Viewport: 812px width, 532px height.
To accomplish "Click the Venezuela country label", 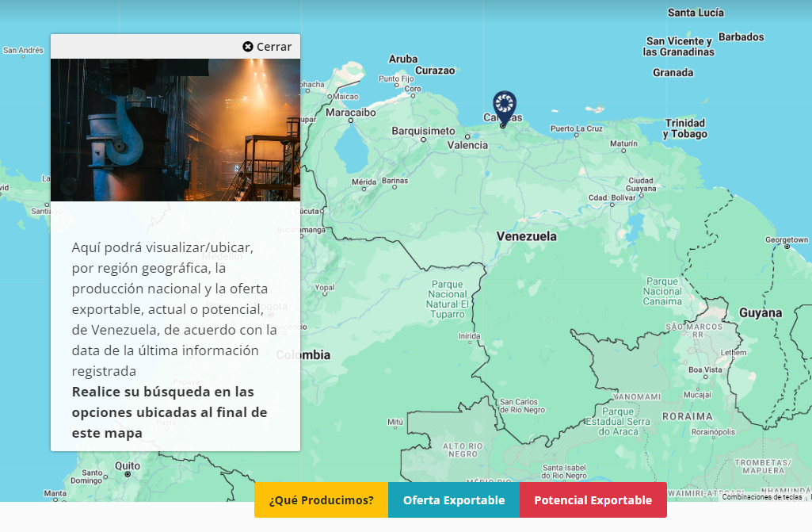I will (527, 236).
